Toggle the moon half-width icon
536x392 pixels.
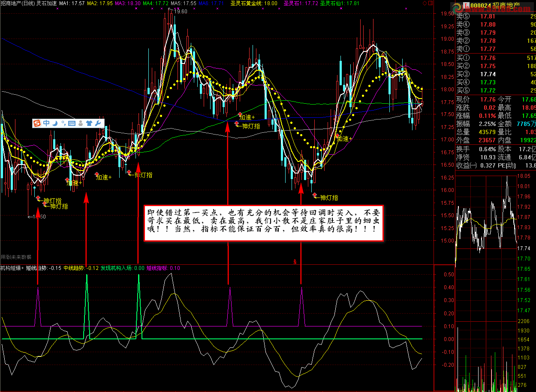coord(55,123)
